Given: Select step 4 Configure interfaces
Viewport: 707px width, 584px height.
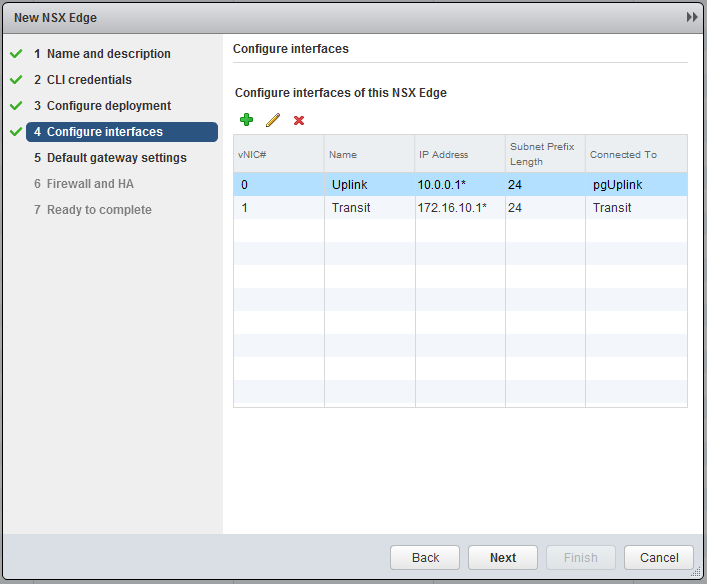Looking at the screenshot, I should coord(104,132).
